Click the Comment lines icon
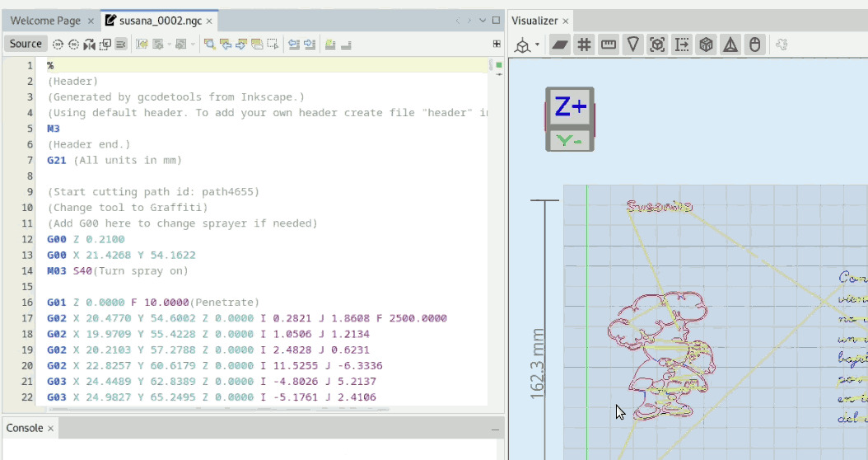The height and width of the screenshot is (460, 868). click(x=330, y=45)
